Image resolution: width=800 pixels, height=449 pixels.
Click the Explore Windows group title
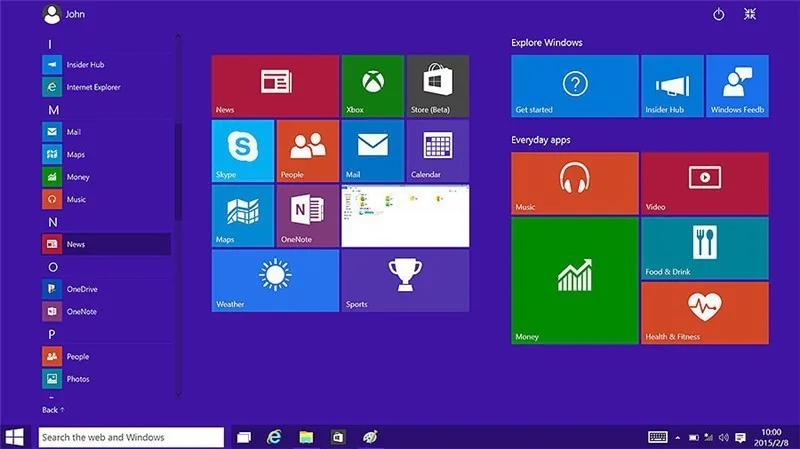click(546, 43)
